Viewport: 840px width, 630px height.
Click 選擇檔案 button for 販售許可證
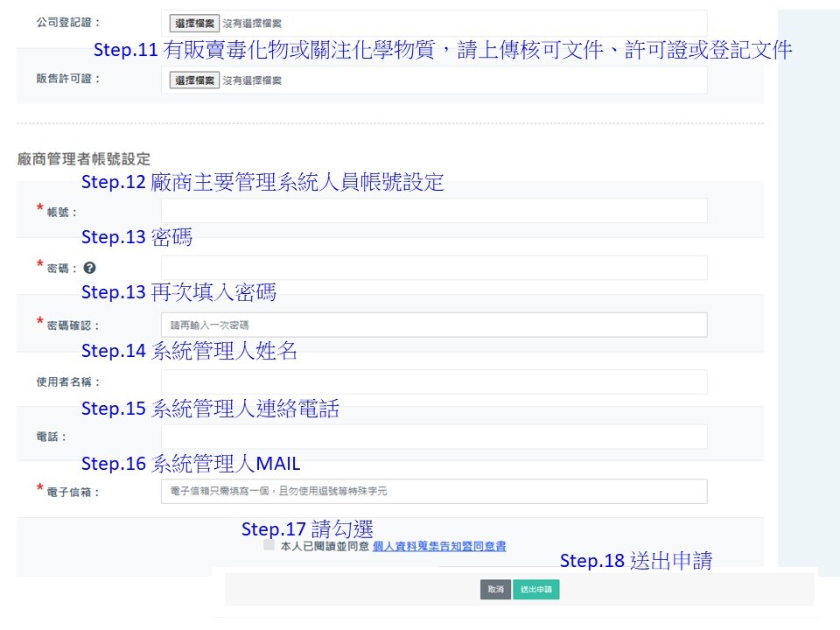(194, 80)
